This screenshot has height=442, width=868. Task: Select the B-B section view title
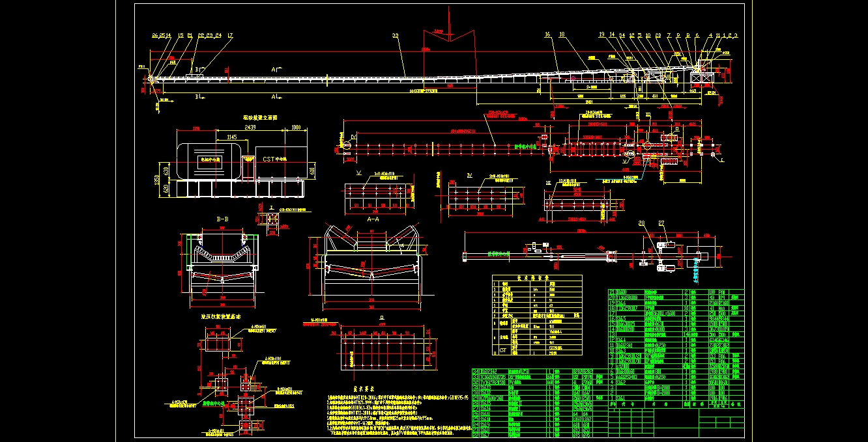pos(222,219)
